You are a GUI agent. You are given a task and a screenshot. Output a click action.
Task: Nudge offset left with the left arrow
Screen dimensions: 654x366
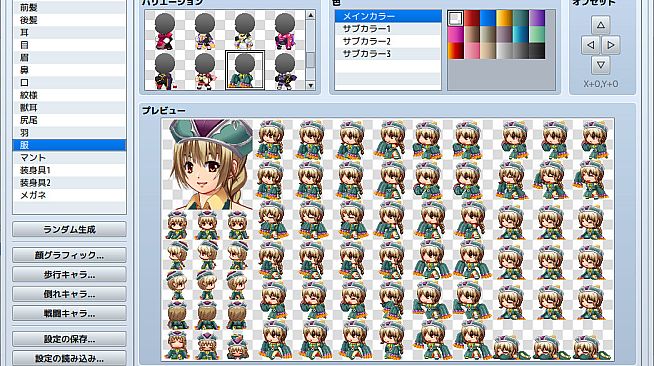pos(591,45)
